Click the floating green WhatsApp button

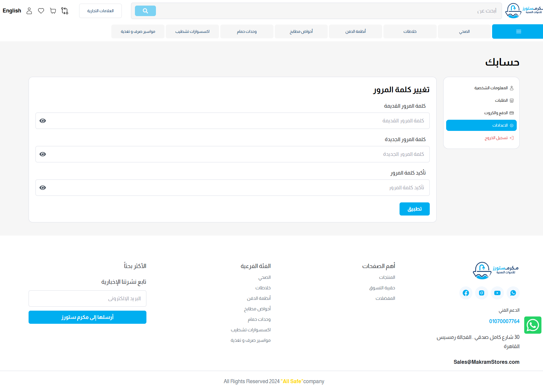click(532, 325)
